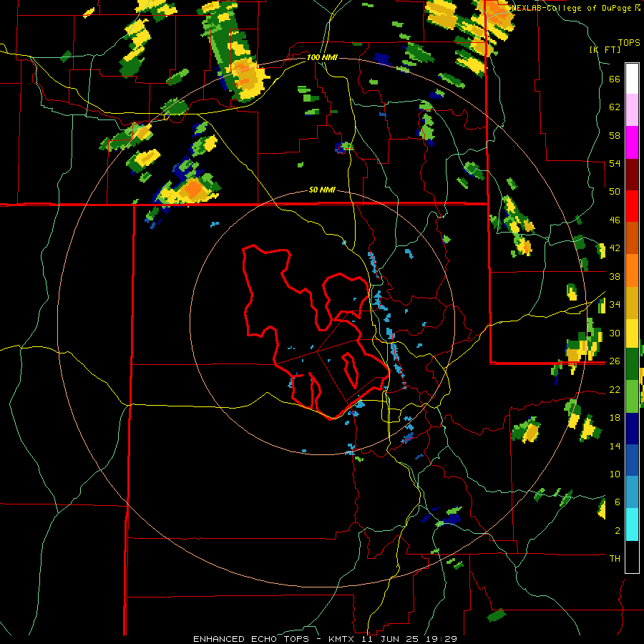Click the dark red (maroon) legend swatch
This screenshot has width=644, height=644.
pyautogui.click(x=632, y=174)
